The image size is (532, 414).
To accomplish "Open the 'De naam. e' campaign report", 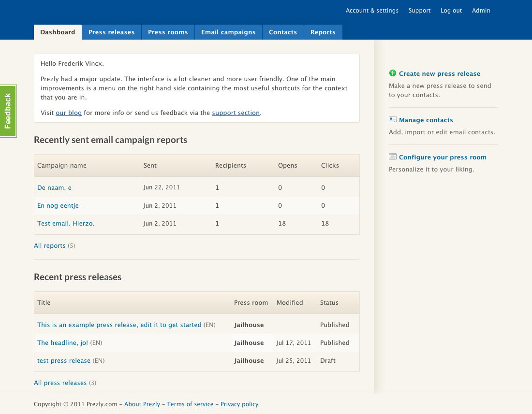I will [54, 188].
